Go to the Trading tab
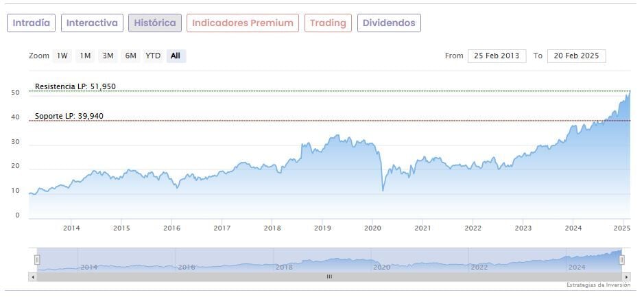Image resolution: width=644 pixels, height=297 pixels. coord(328,23)
